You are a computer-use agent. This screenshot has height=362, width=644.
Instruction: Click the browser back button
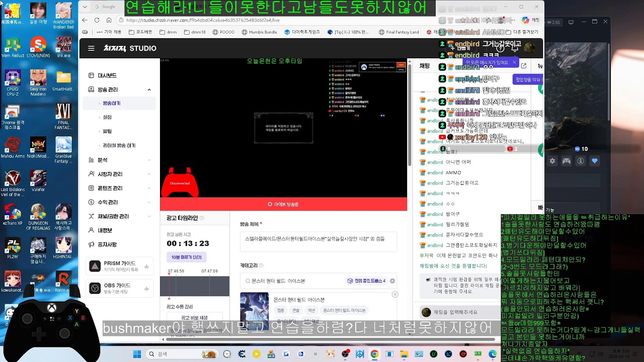click(x=85, y=20)
